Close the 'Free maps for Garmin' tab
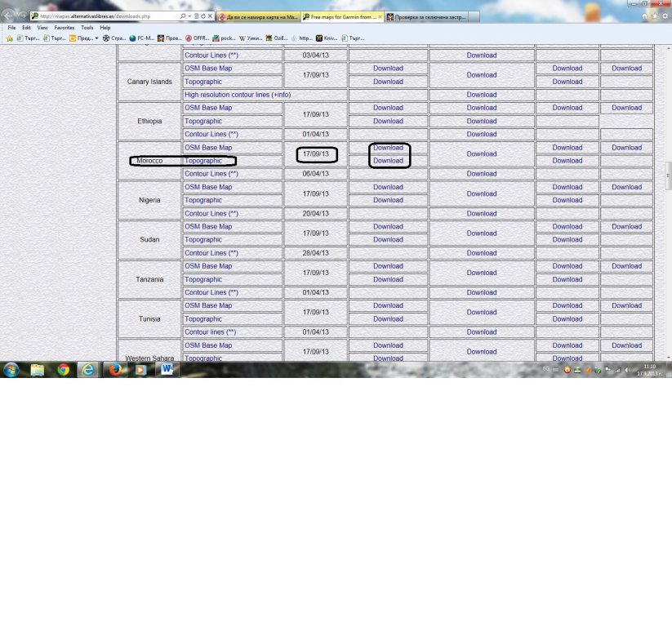Viewport: 672px width, 627px height. (x=380, y=16)
